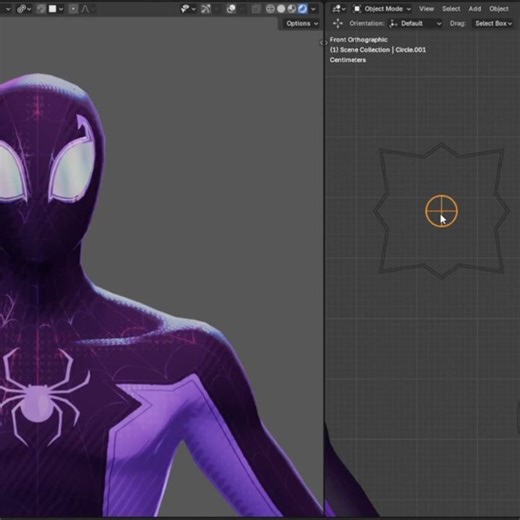Open the viewport shading options dropdown
Screen dimensions: 520x520
[x=313, y=9]
